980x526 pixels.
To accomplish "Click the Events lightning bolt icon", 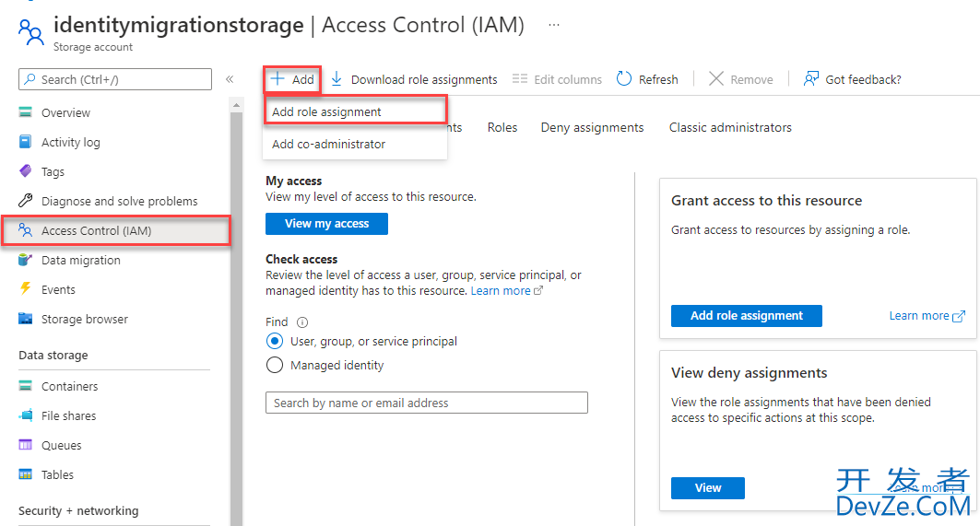I will point(25,288).
